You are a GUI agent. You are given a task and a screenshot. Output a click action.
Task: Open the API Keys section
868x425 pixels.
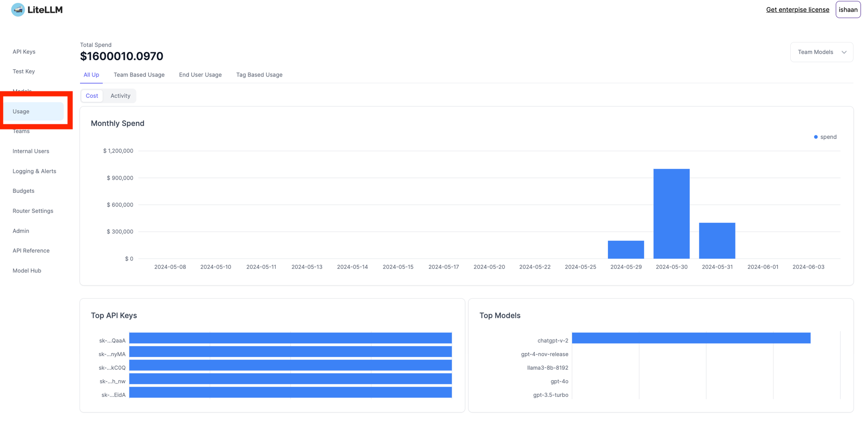coord(24,51)
